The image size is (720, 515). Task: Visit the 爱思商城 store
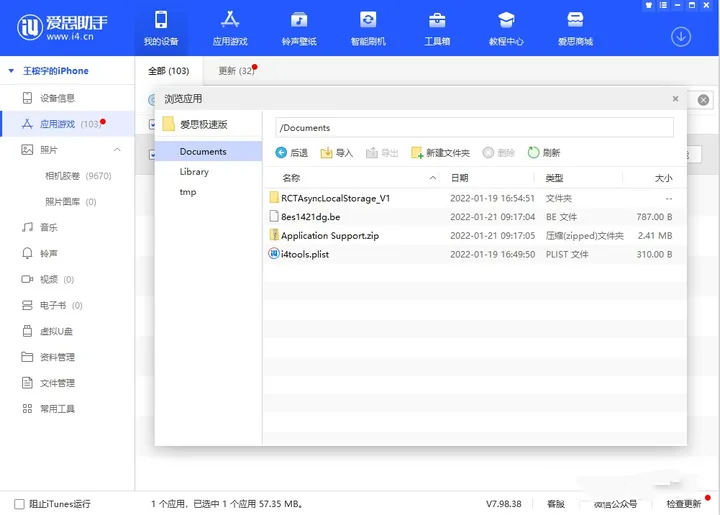pos(575,28)
